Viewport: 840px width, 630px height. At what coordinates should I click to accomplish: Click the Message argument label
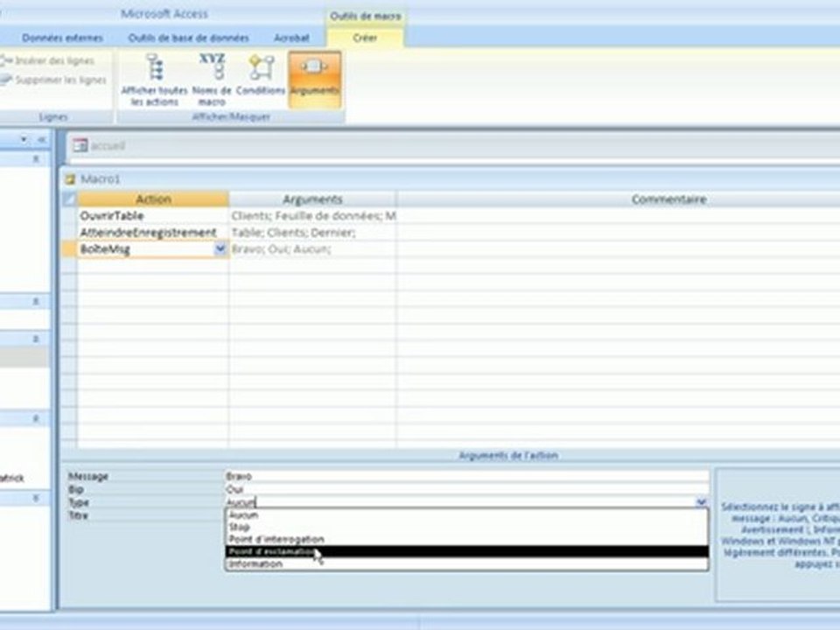click(x=88, y=476)
